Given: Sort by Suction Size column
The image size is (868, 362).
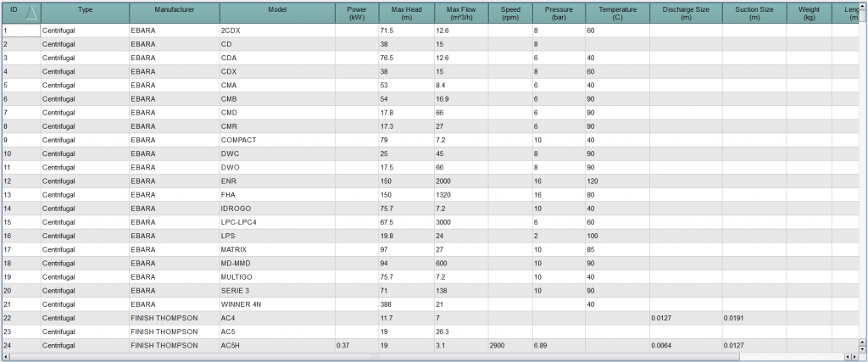Looking at the screenshot, I should [754, 12].
